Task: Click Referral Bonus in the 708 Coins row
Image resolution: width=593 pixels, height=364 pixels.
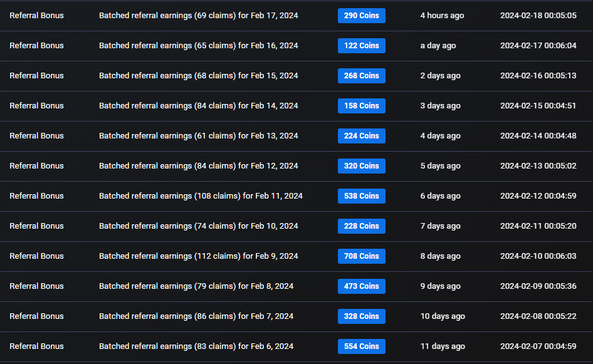Action: 37,256
